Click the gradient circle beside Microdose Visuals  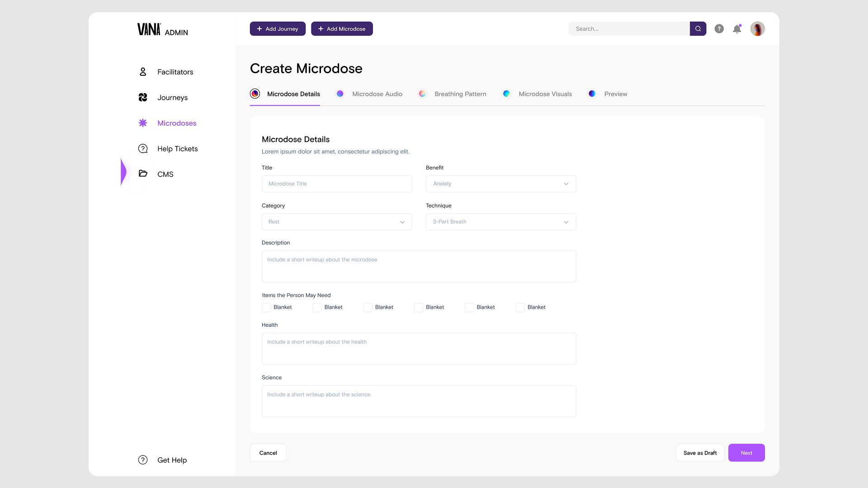coord(506,94)
